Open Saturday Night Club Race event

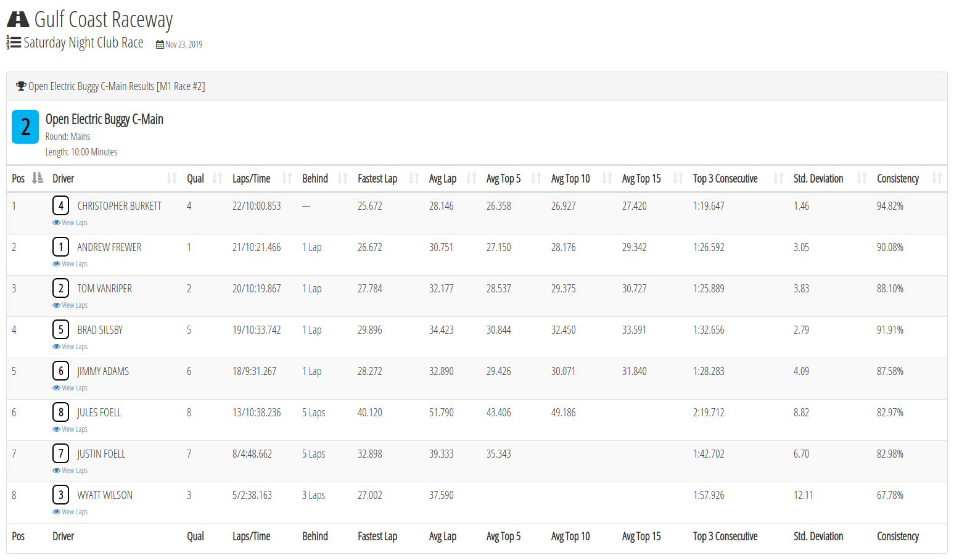click(x=83, y=43)
